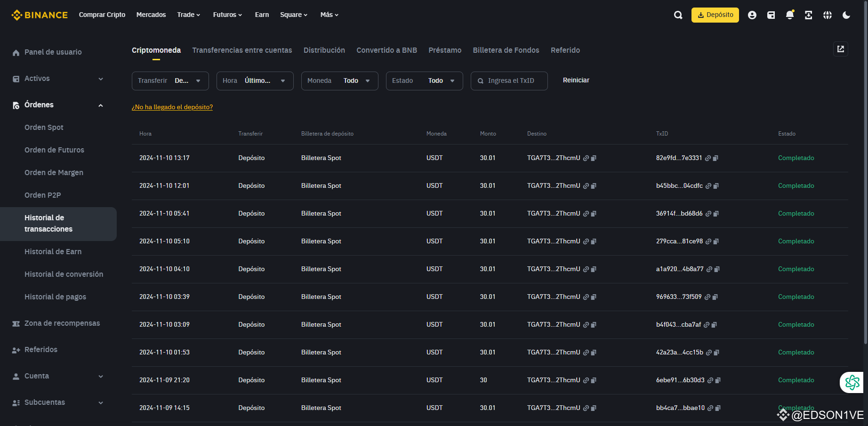The image size is (868, 426).
Task: Open the Transferir filter dropdown
Action: click(x=170, y=81)
